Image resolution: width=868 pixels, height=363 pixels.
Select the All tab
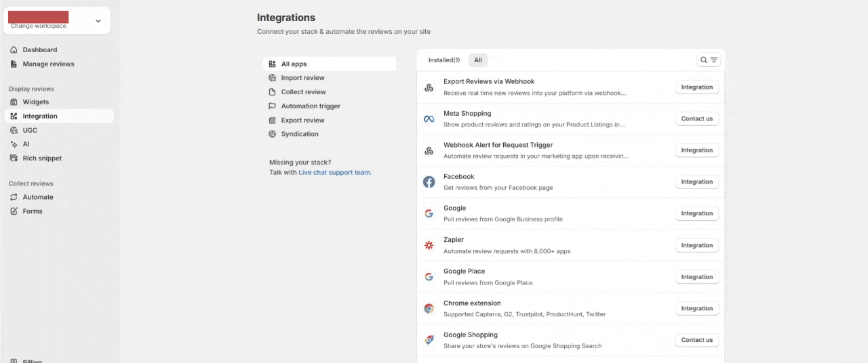[478, 60]
